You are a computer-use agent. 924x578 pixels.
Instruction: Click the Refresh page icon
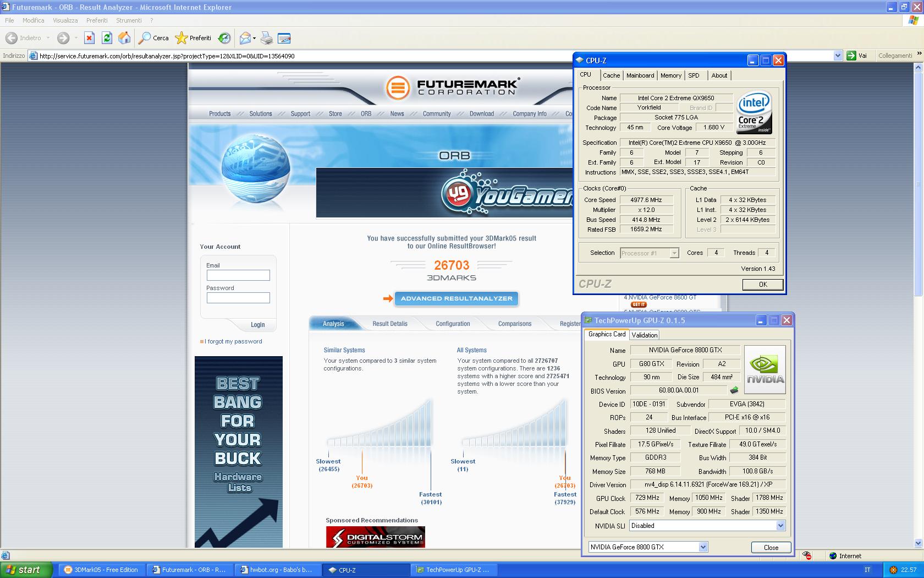107,38
